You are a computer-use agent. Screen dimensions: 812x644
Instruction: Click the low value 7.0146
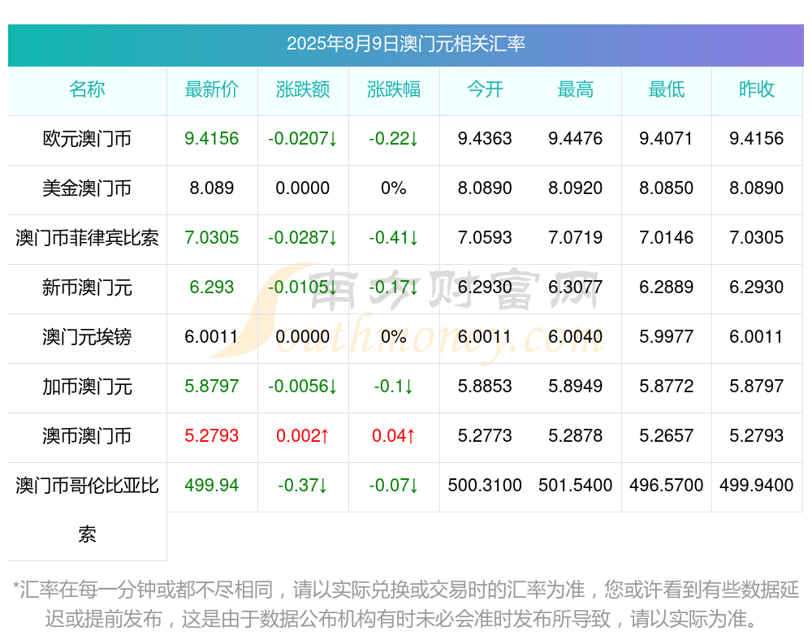point(667,237)
